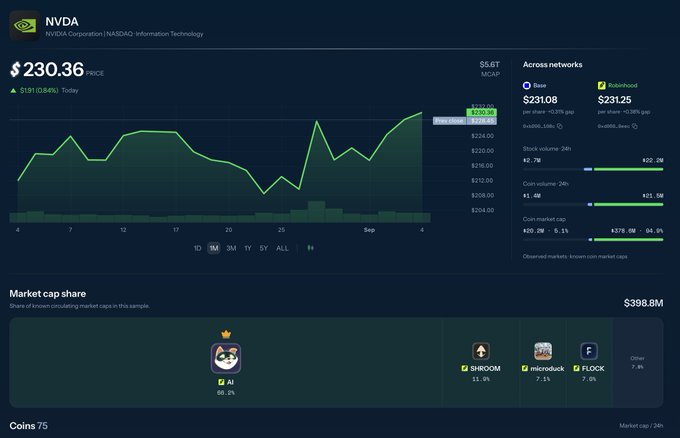The height and width of the screenshot is (438, 680).
Task: Click the FLOCK label in market share
Action: coord(593,368)
